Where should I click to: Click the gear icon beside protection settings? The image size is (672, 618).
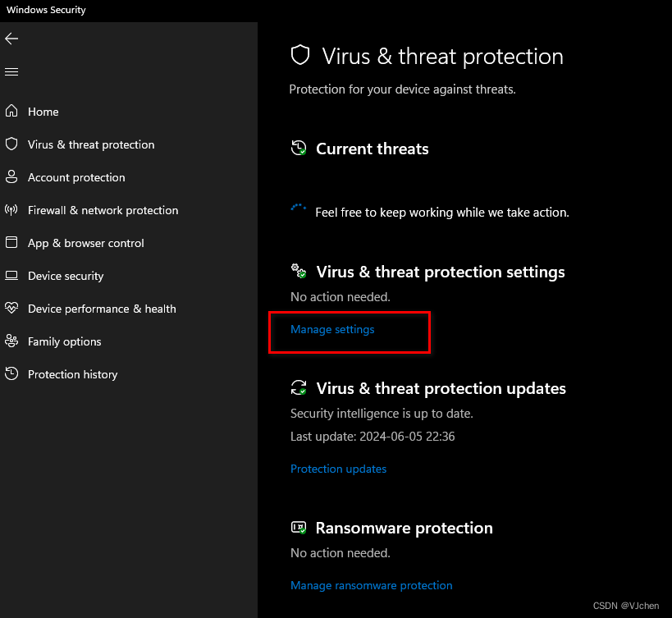click(298, 271)
